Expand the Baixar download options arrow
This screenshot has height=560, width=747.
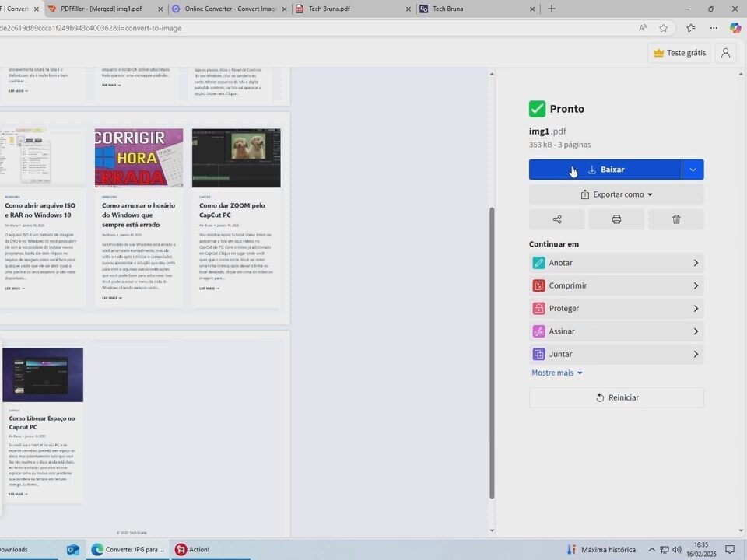(x=693, y=170)
